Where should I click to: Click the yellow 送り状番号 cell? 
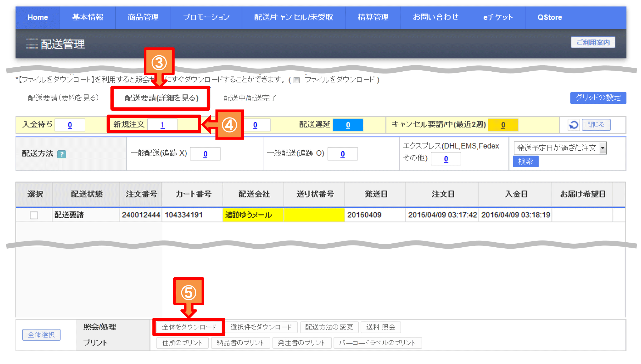click(x=314, y=215)
